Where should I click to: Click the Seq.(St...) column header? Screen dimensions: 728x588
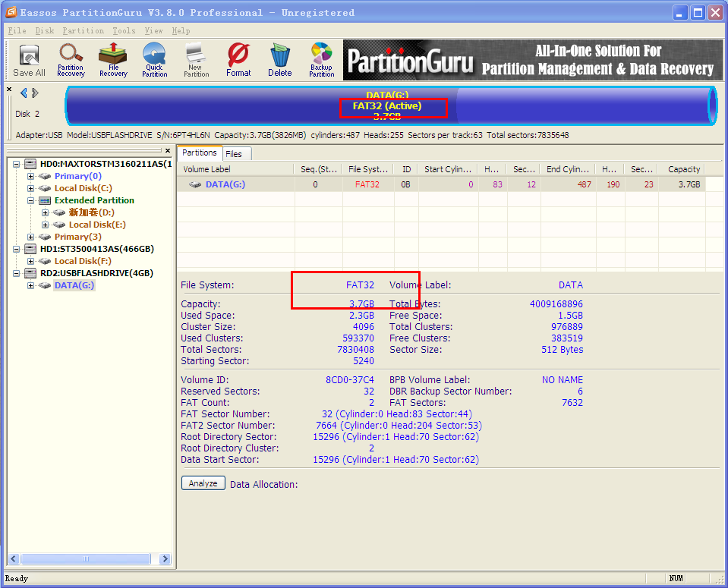319,169
